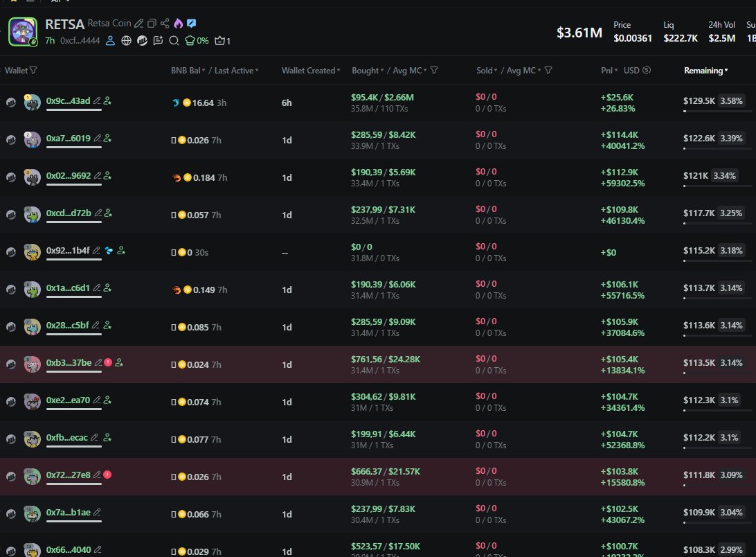
Task: Open the chart platform icon in token header
Action: tap(142, 41)
